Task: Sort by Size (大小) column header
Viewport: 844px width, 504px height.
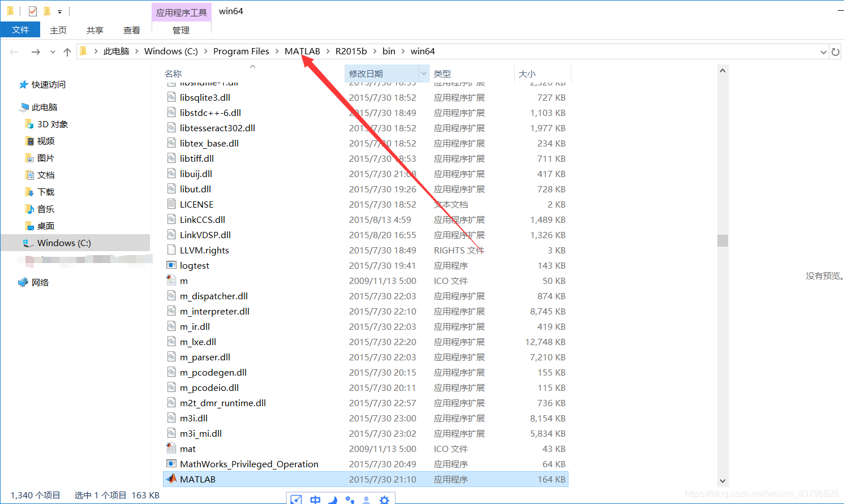Action: coord(527,74)
